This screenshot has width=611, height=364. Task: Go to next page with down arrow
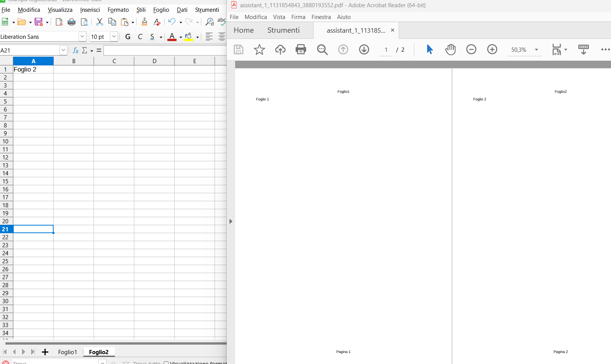pyautogui.click(x=364, y=49)
